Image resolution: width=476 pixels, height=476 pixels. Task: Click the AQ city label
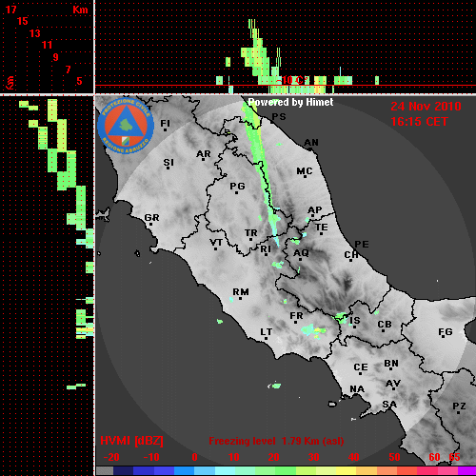[301, 253]
